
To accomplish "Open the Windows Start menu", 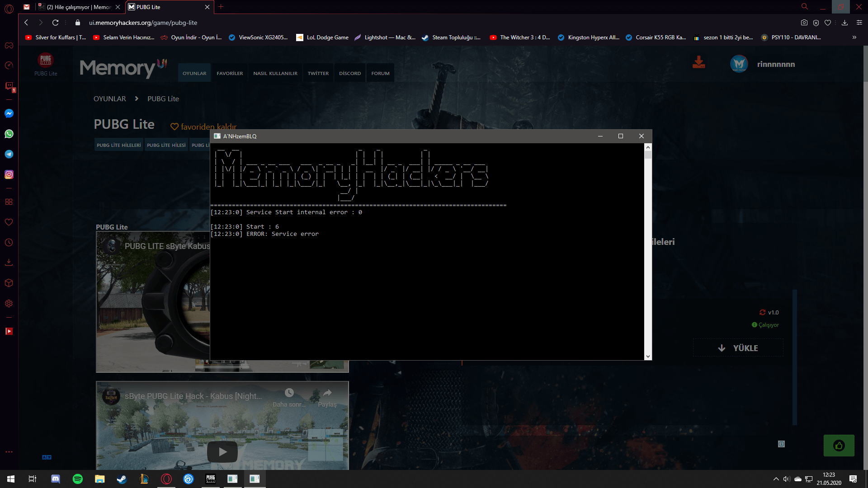I will [x=11, y=479].
